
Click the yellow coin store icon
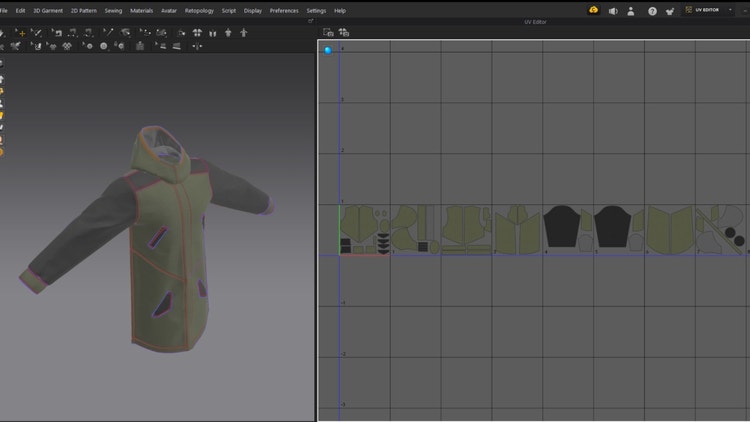tap(594, 10)
